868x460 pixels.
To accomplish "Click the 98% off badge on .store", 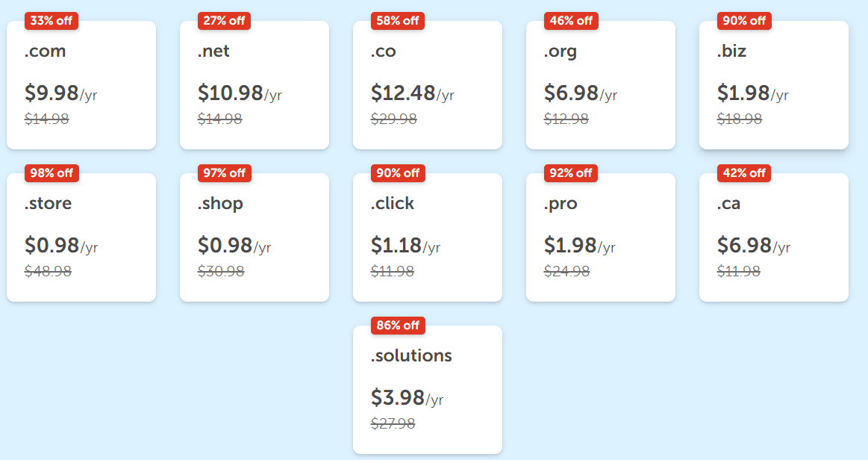I will 51,173.
